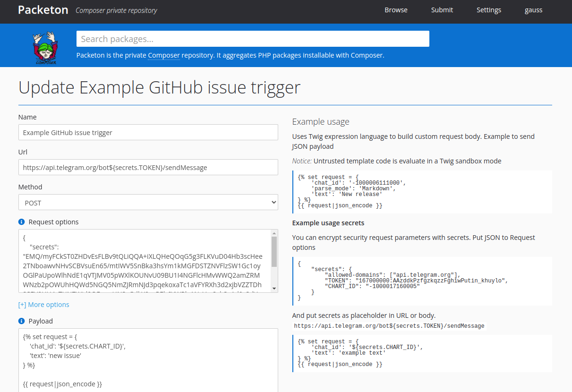Image resolution: width=572 pixels, height=392 pixels.
Task: Open the Submit menu item
Action: tap(442, 10)
